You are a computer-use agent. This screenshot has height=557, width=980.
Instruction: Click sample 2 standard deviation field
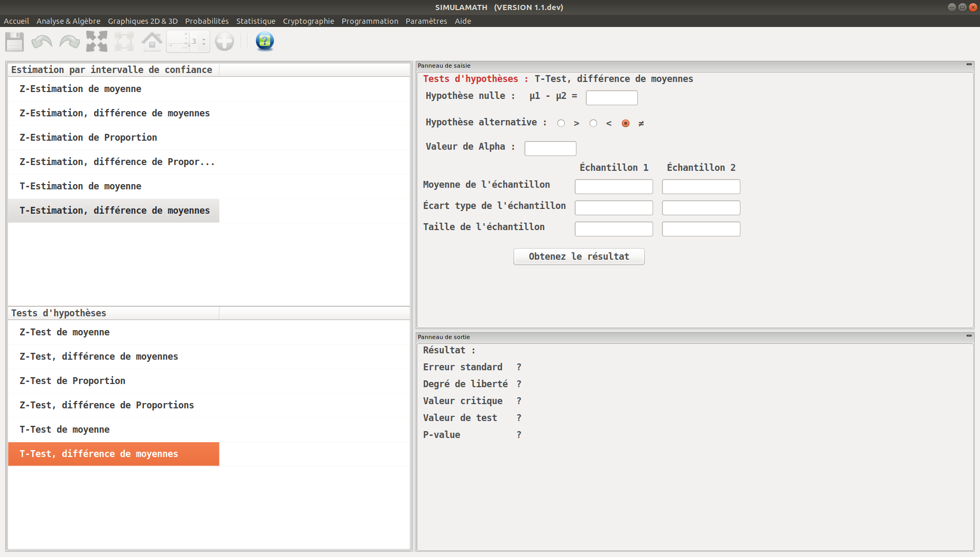coord(701,208)
